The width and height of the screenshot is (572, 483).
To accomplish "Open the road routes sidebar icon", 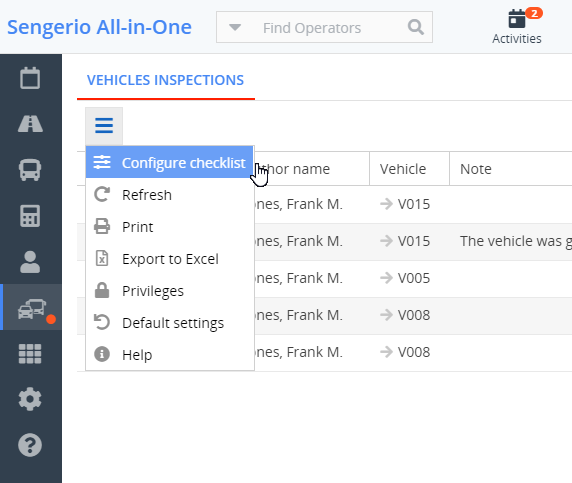I will [x=30, y=124].
